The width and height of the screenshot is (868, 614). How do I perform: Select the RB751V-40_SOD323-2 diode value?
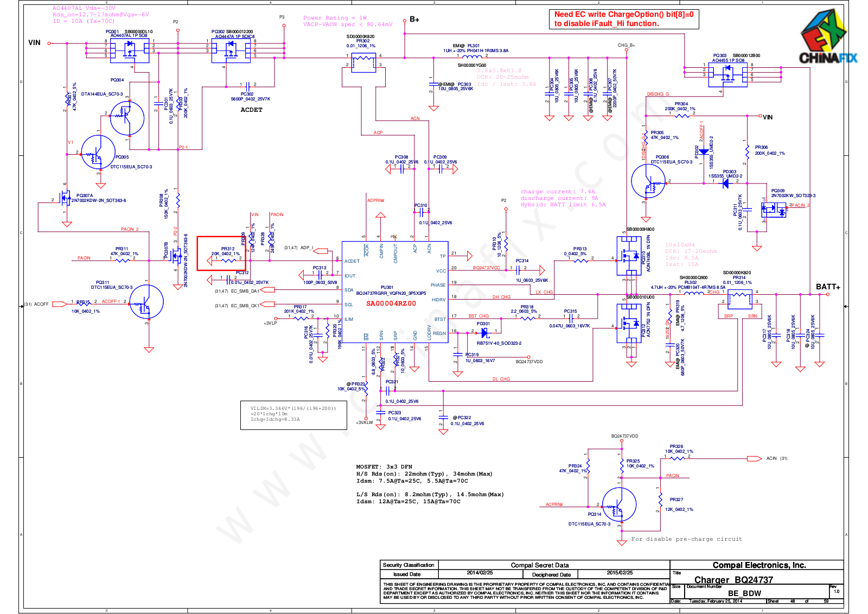[499, 343]
